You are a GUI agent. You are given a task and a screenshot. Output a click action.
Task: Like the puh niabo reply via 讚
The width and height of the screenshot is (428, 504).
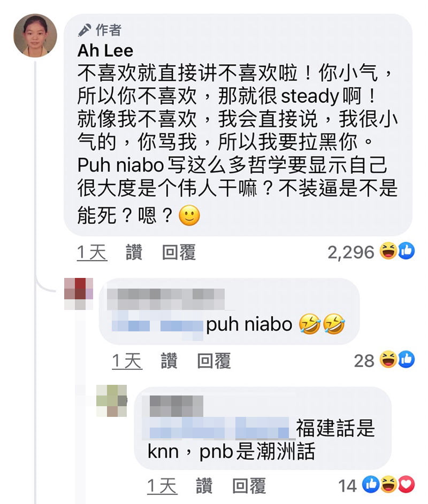coord(169,361)
